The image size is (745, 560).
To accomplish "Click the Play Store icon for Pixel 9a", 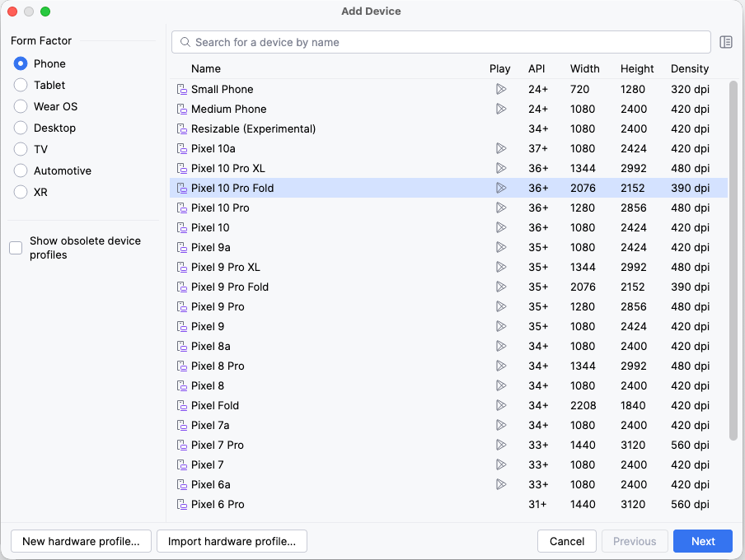I will [x=501, y=247].
